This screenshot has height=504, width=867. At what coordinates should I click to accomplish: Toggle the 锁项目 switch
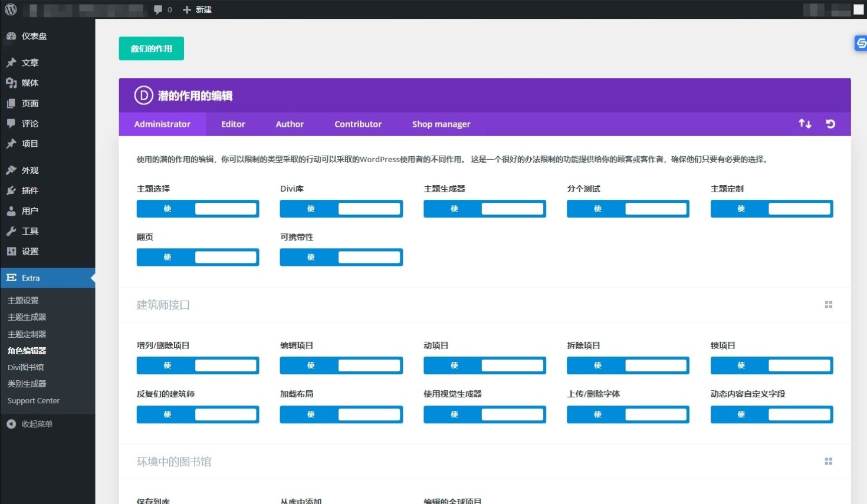772,365
